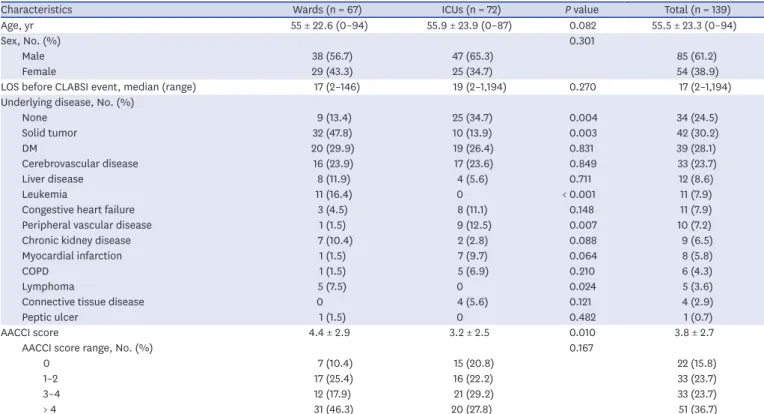
Task: Click the 'ICUs (n = 72)' header
Action: click(471, 10)
